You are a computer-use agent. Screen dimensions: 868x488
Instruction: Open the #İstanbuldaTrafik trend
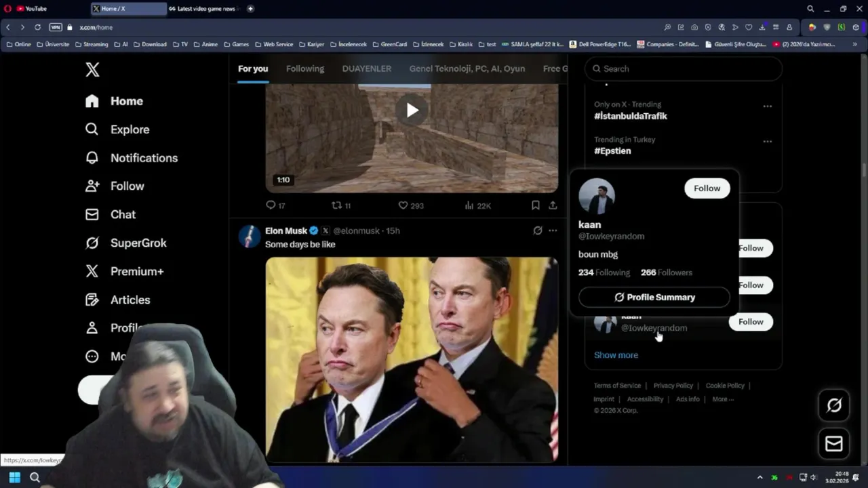click(631, 116)
